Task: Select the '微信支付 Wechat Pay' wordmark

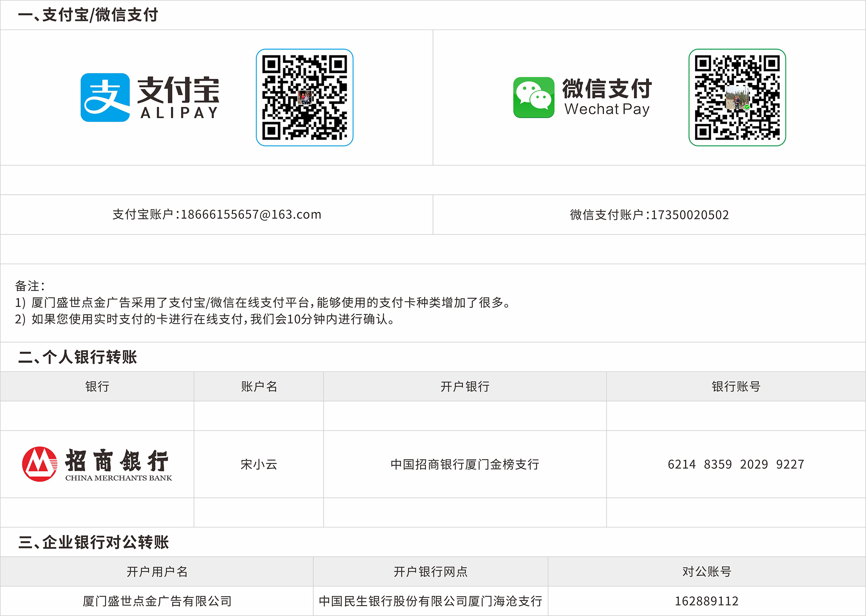Action: [x=607, y=97]
